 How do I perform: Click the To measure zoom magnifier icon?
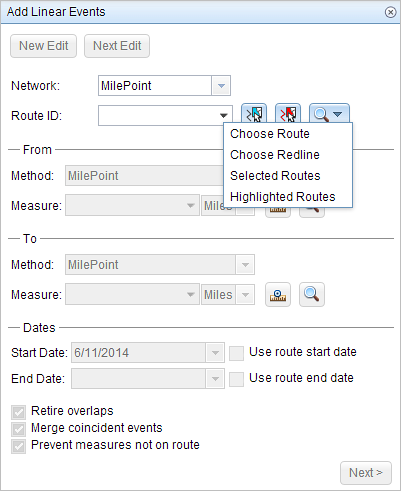coord(312,295)
